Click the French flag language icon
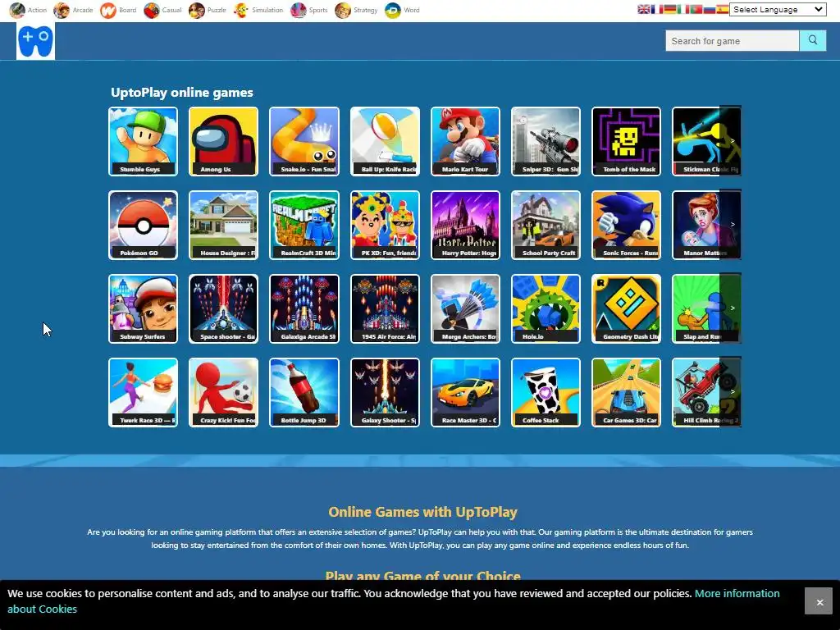 [x=657, y=9]
